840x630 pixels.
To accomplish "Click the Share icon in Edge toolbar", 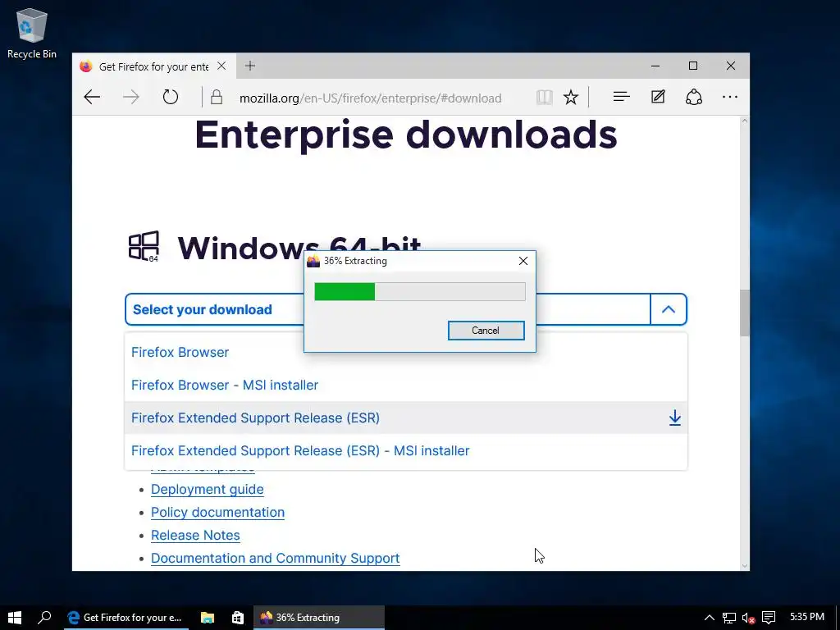I will (x=694, y=97).
